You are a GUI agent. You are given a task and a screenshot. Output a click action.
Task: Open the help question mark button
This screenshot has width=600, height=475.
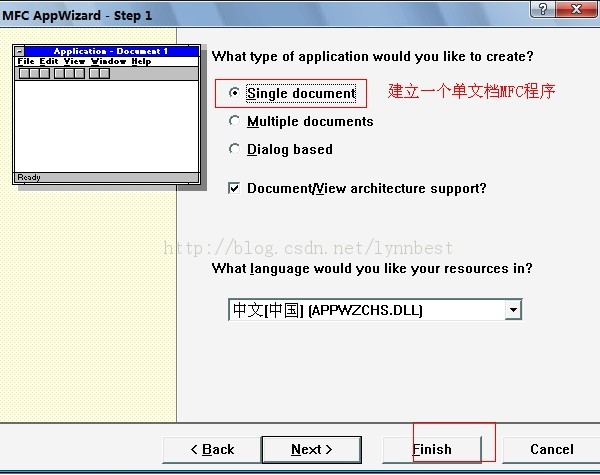pos(543,8)
